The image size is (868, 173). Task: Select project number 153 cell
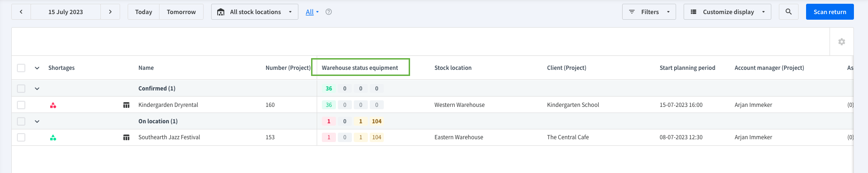270,137
